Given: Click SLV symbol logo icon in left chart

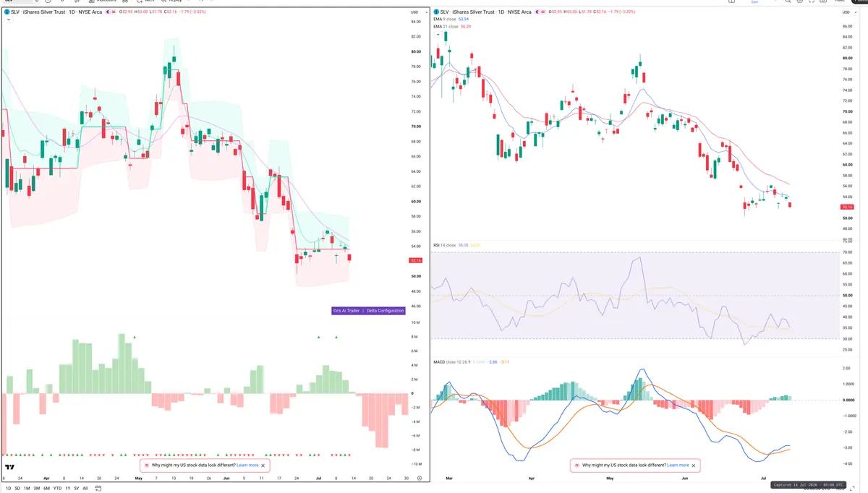Looking at the screenshot, I should [6, 12].
